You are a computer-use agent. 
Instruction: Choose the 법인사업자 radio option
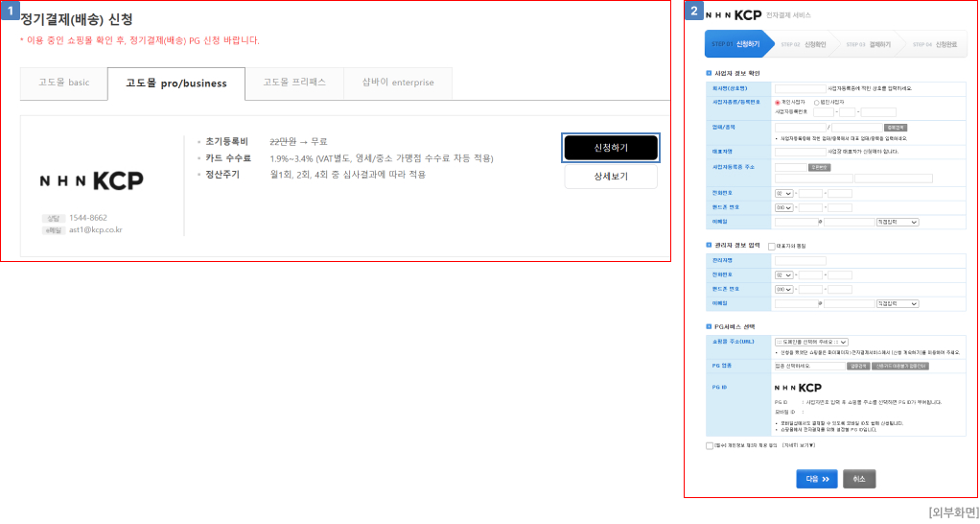pos(817,102)
